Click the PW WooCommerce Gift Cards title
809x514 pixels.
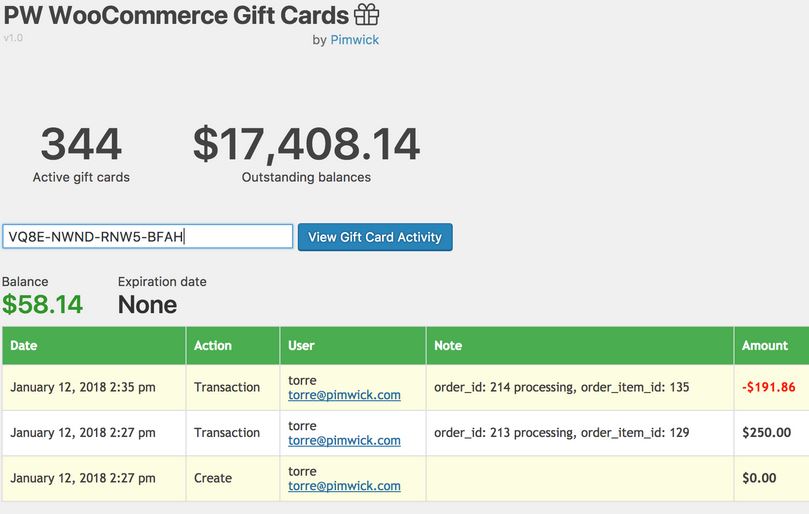(176, 15)
